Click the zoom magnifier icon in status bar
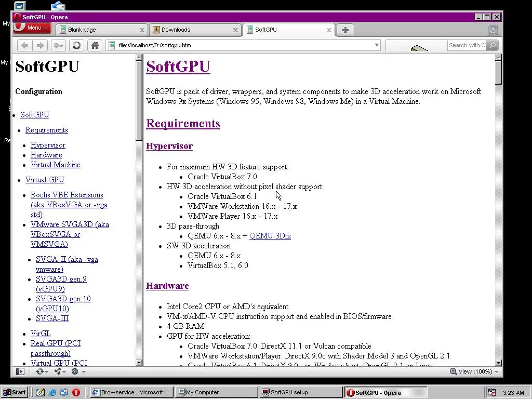The image size is (532, 399). 453,371
